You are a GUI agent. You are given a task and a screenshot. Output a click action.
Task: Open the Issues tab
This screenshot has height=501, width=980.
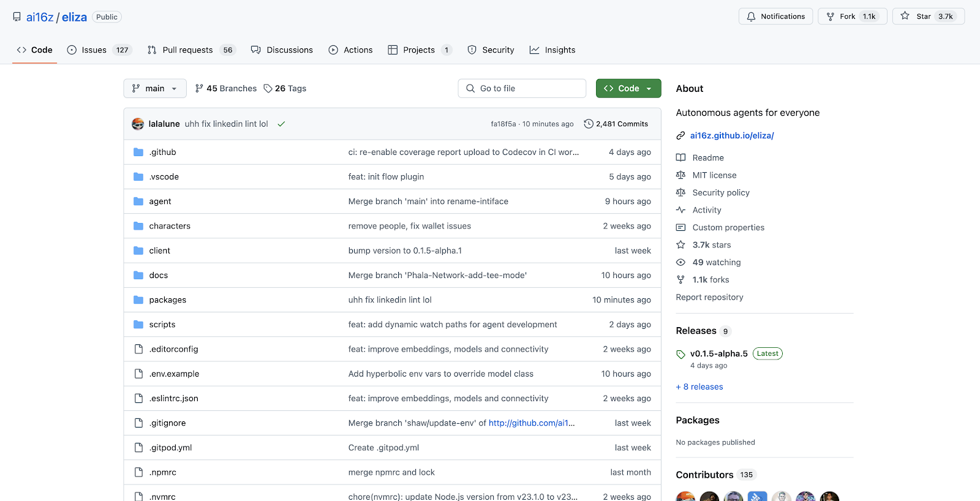[99, 50]
